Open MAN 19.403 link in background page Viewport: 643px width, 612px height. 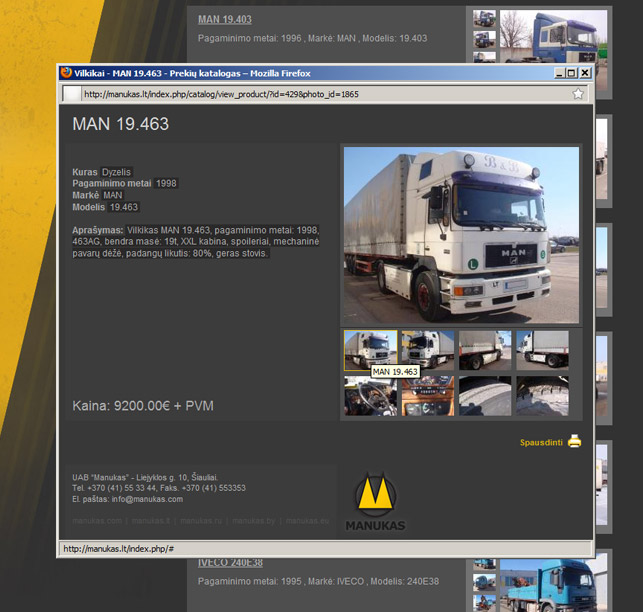[x=225, y=20]
